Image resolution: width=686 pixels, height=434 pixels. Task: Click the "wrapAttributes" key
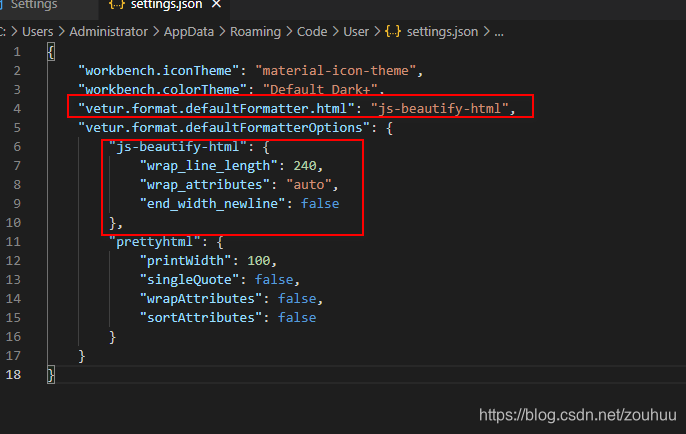coord(201,298)
